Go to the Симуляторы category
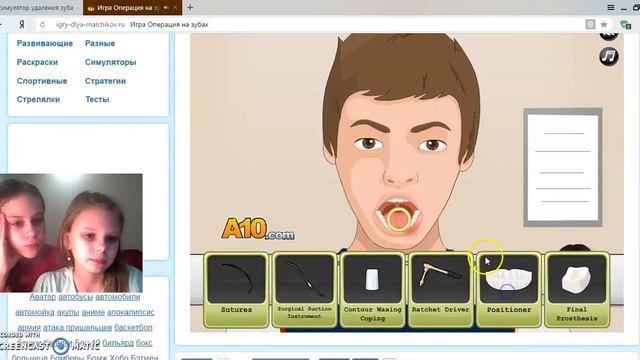This screenshot has width=640, height=360. pos(111,62)
